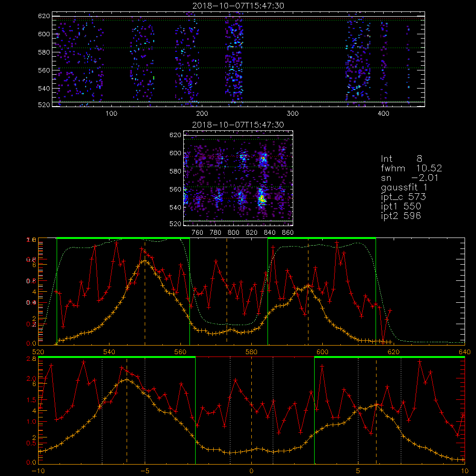Click the 'ipt_c 573' parameter text
This screenshot has width=476, height=476.
[x=404, y=197]
